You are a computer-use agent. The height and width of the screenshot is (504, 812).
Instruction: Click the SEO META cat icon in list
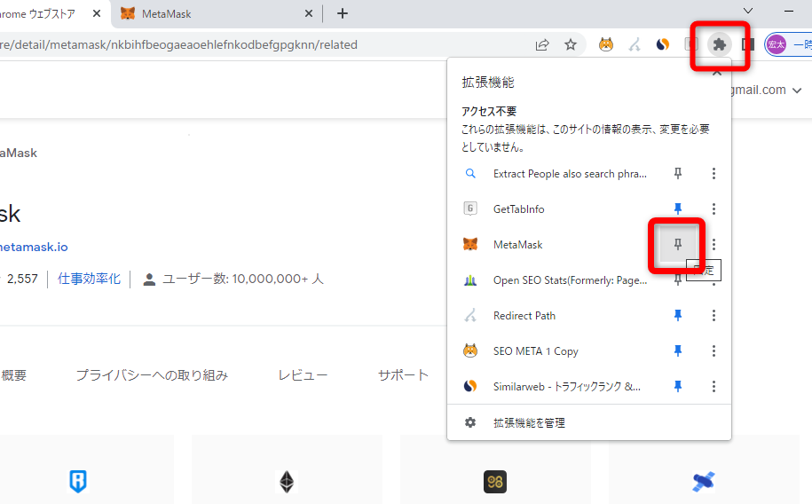470,350
